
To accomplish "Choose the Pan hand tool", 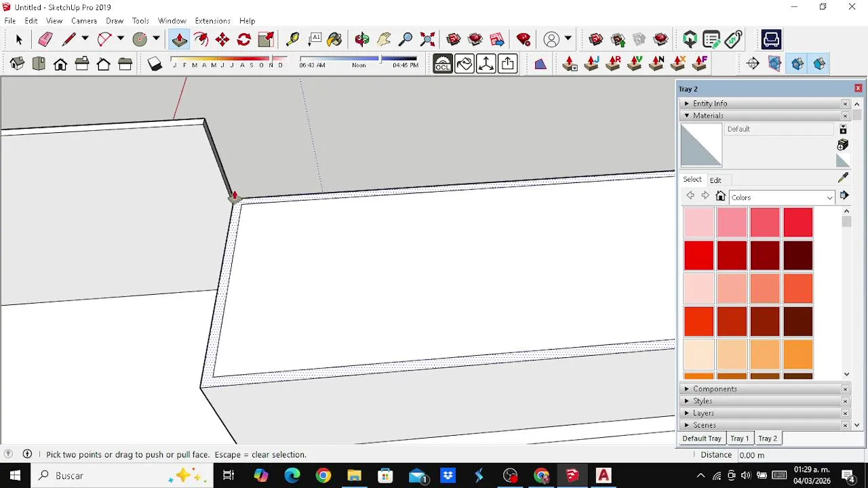I will pos(384,40).
